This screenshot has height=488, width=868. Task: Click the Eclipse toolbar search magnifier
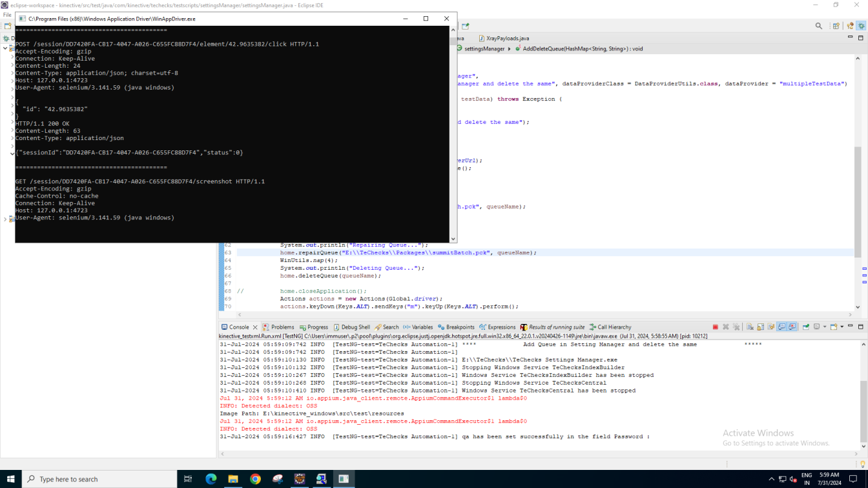[818, 26]
